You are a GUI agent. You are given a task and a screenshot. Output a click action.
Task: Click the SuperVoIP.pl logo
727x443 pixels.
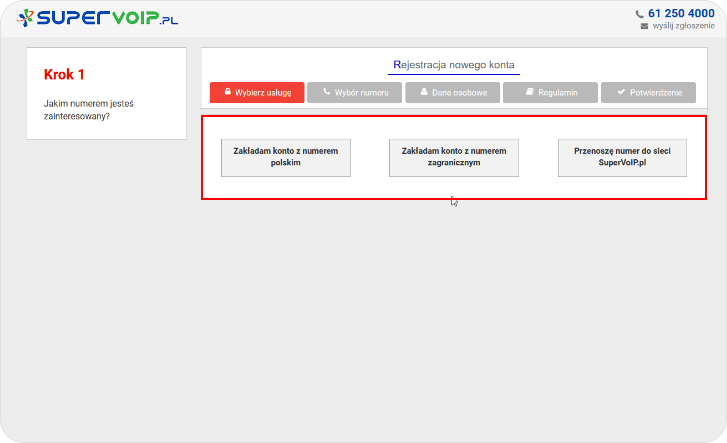(x=98, y=17)
